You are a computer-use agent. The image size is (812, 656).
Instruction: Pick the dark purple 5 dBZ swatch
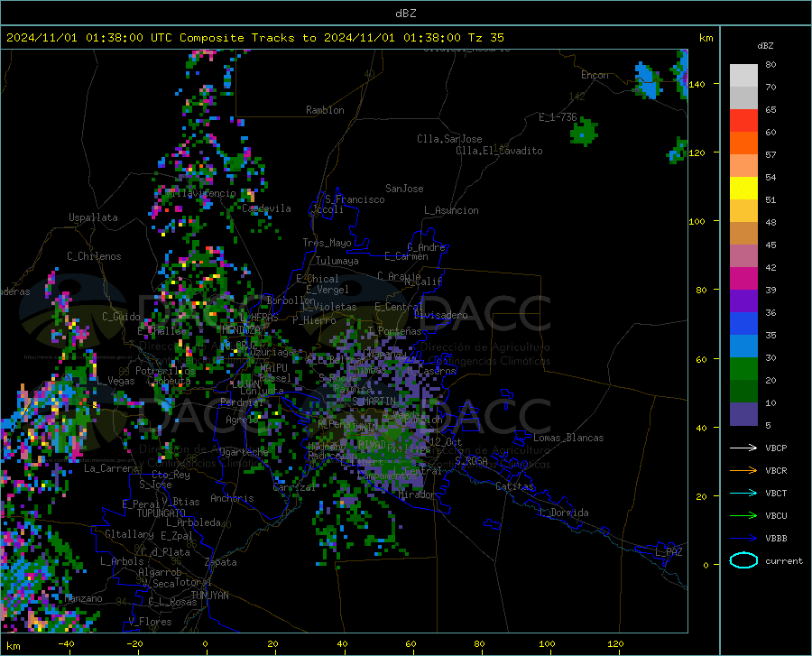click(743, 414)
